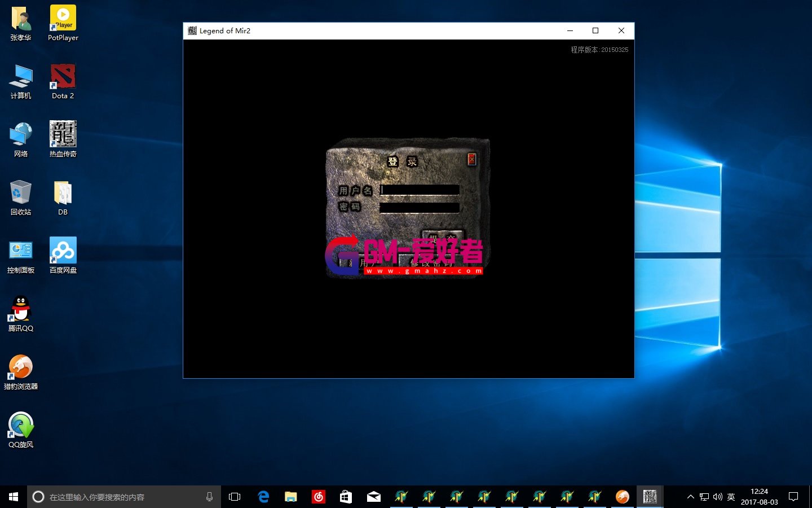The height and width of the screenshot is (508, 812).
Task: Minimize the Legend of Mir2 window
Action: (570, 30)
